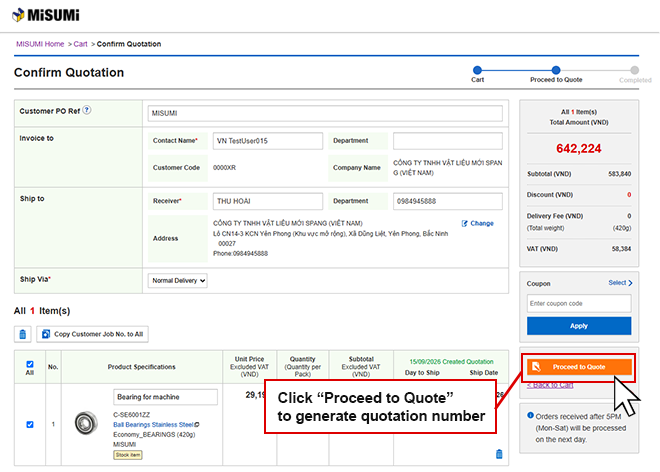Screen dimensions: 660x472
Task: Click the Invoice Department input field
Action: (447, 141)
